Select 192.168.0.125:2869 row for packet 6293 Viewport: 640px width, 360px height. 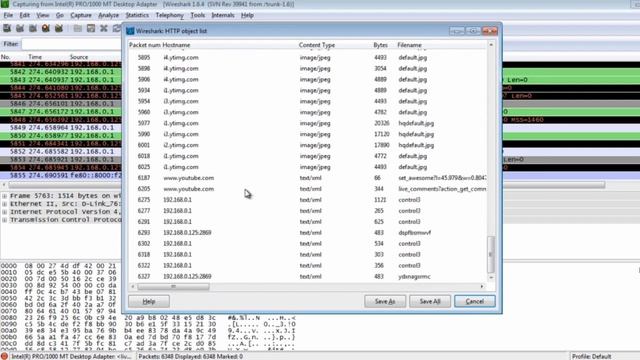click(308, 233)
